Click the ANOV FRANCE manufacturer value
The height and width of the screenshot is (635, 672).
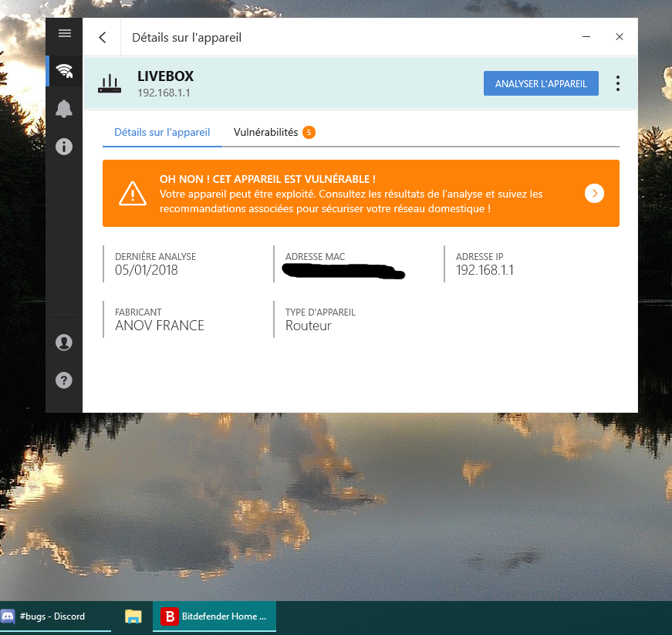160,326
